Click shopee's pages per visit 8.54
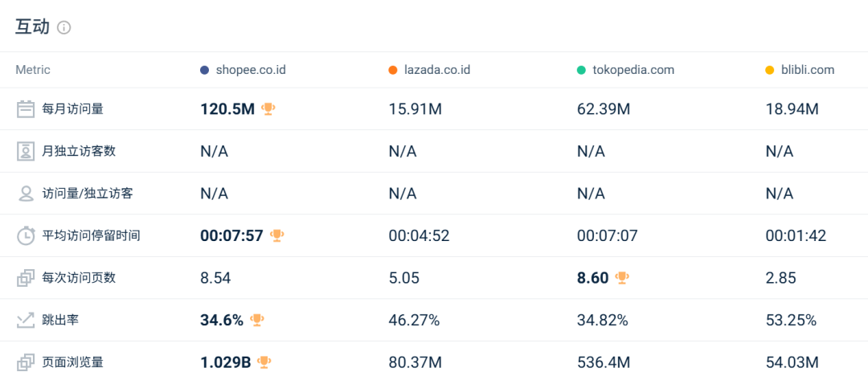The image size is (868, 380). [215, 278]
